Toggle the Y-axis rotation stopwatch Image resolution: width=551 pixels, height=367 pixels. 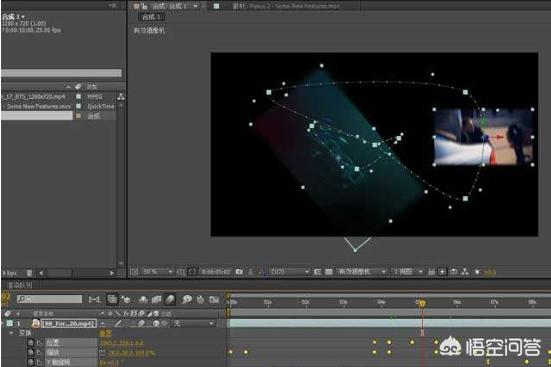click(x=31, y=362)
